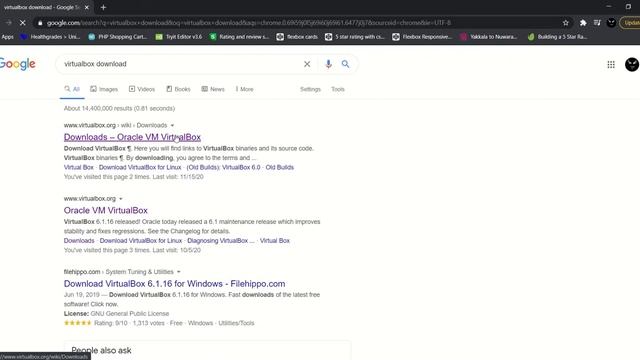Image resolution: width=640 pixels, height=360 pixels.
Task: Expand options arrow for filehippo.com result
Action: (x=178, y=272)
